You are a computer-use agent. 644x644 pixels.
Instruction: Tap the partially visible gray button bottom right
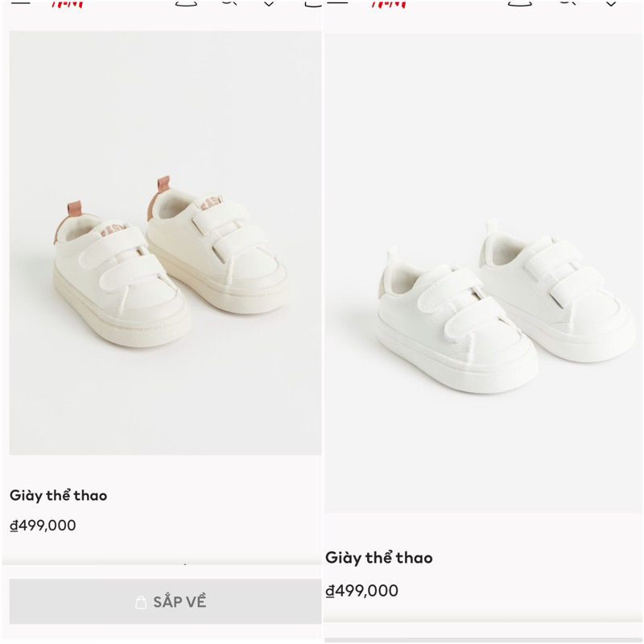click(483, 640)
